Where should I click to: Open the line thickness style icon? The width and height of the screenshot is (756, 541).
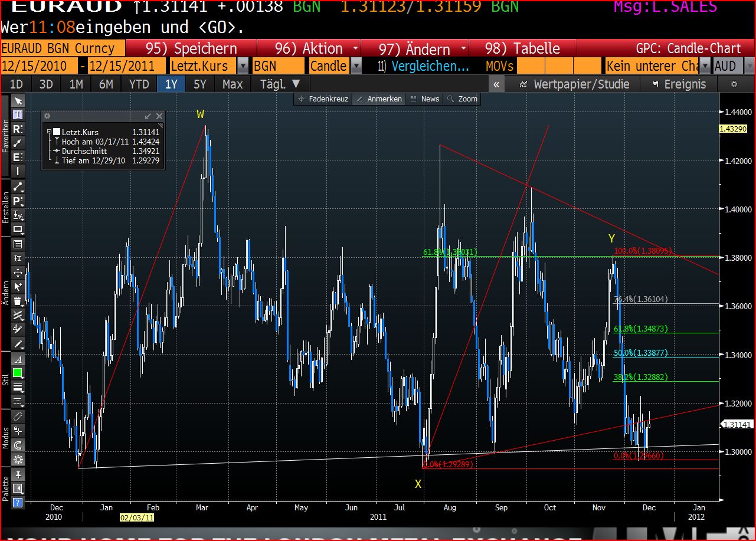pyautogui.click(x=18, y=388)
